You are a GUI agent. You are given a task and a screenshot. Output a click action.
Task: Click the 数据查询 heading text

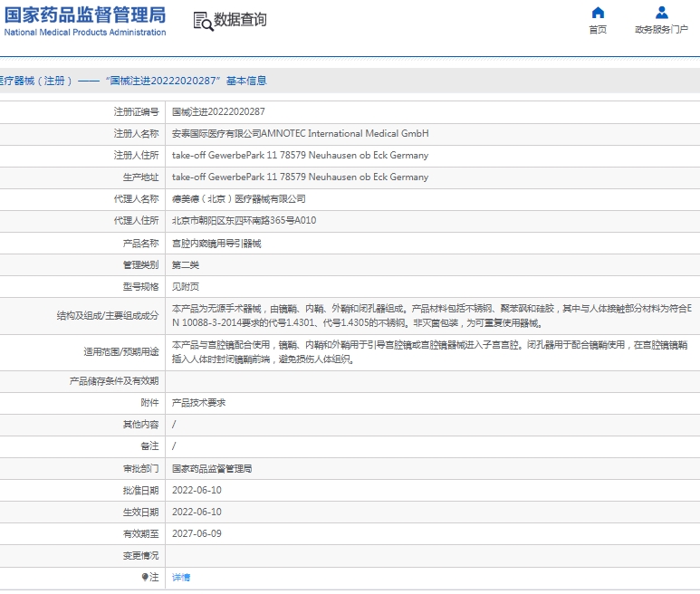pos(240,20)
